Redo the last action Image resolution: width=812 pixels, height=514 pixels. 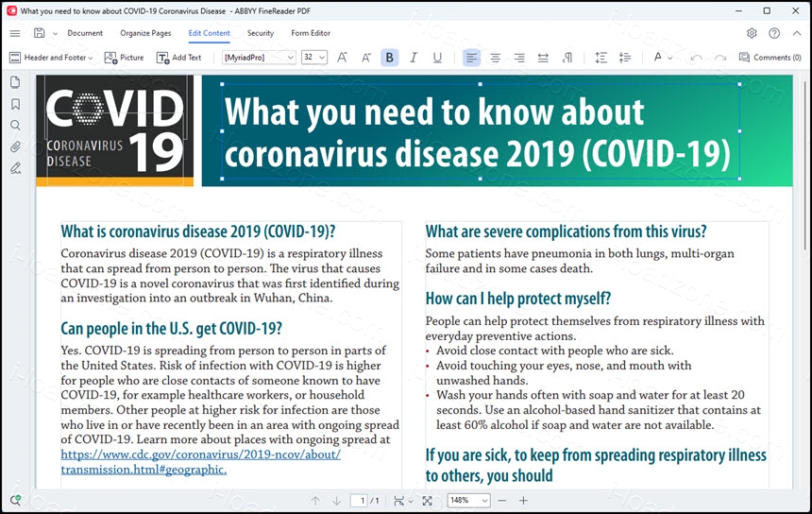coord(720,58)
